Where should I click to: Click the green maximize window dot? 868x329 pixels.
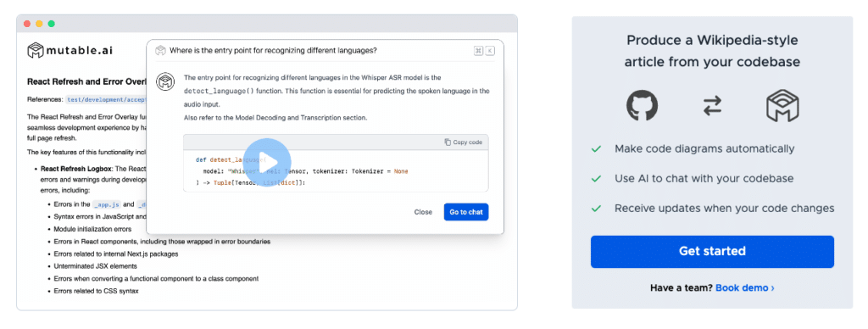coord(52,24)
